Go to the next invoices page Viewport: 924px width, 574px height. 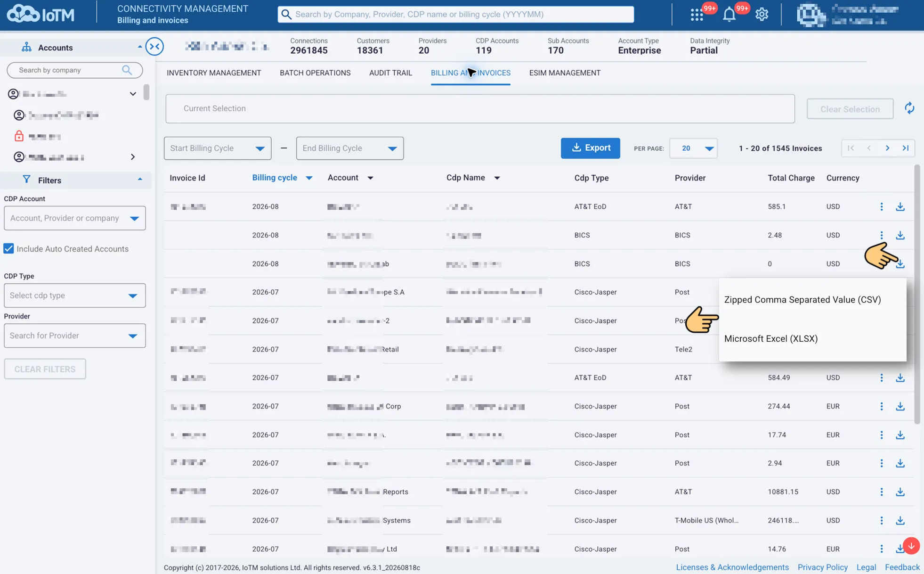pyautogui.click(x=887, y=148)
